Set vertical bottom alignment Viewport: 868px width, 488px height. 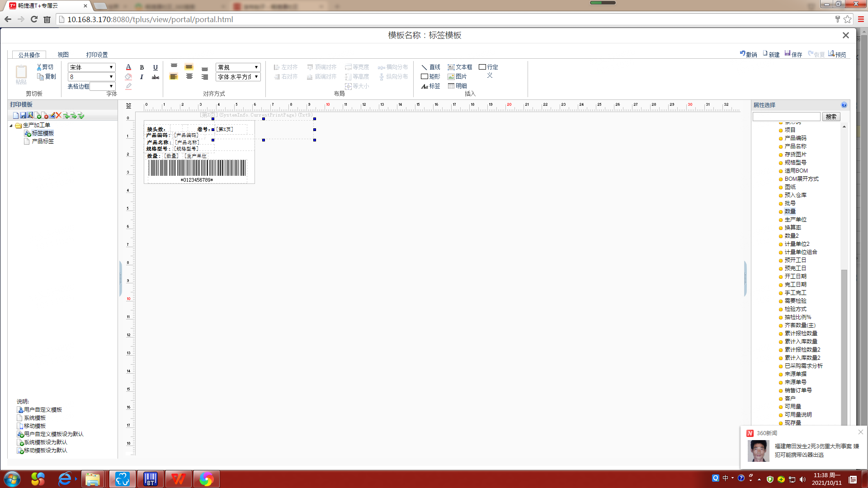click(205, 68)
